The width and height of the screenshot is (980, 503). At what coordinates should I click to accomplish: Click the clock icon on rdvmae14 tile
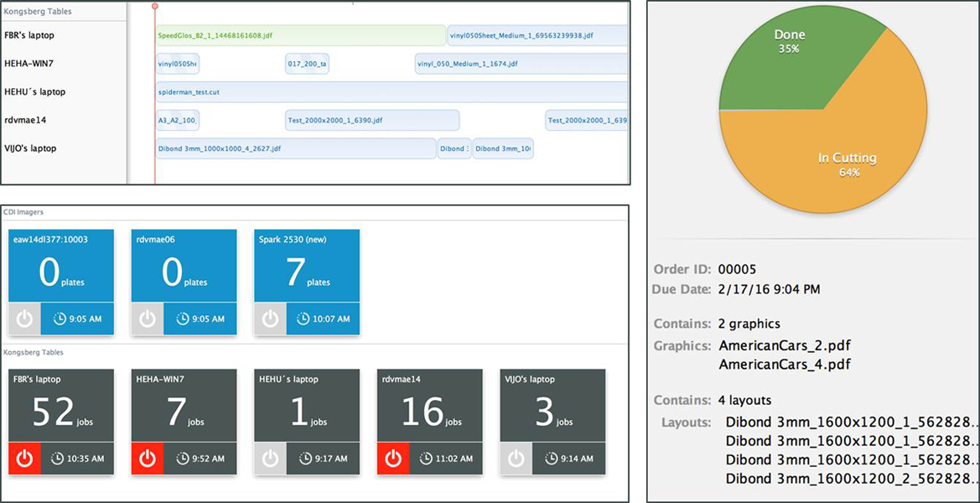446,459
